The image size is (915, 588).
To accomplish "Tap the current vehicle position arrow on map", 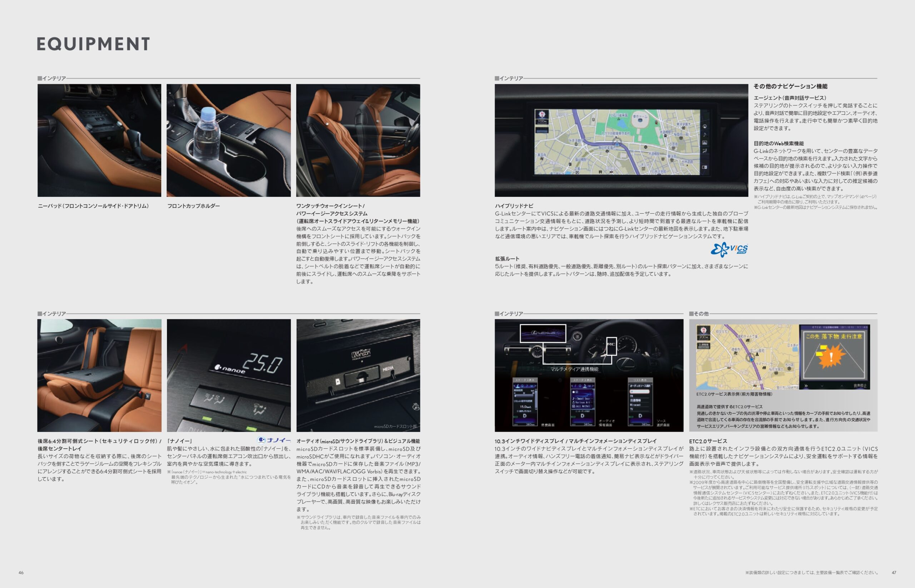I will [617, 143].
